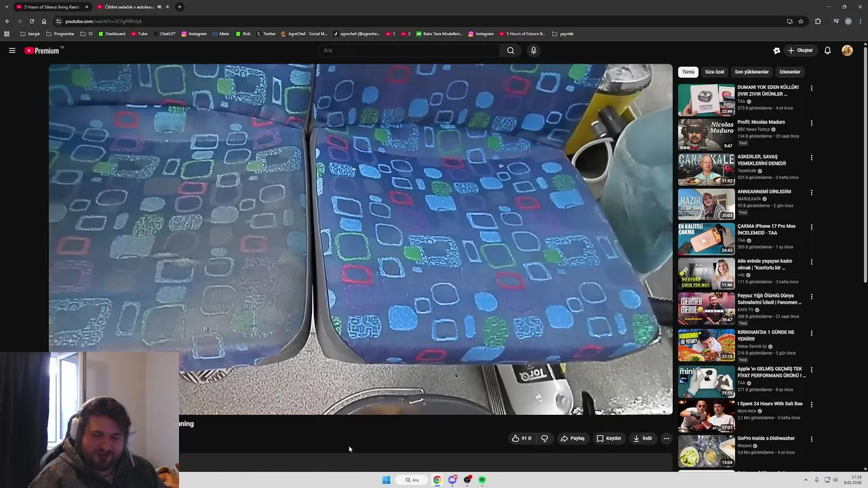Switch to the 5 Hours of Silence tab
Image resolution: width=868 pixels, height=488 pixels.
click(52, 7)
